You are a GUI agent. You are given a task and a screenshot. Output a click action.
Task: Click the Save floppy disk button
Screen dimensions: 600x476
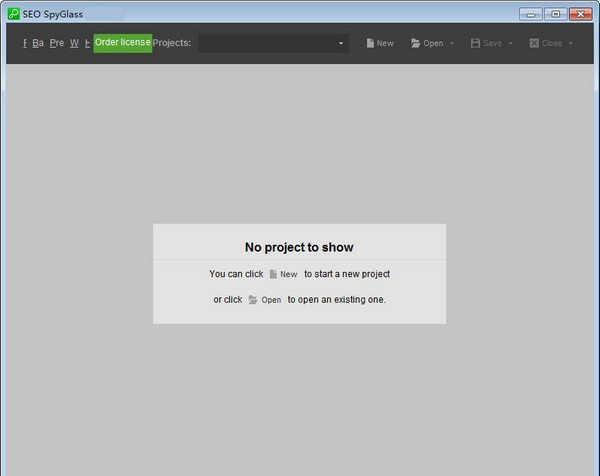pos(486,43)
